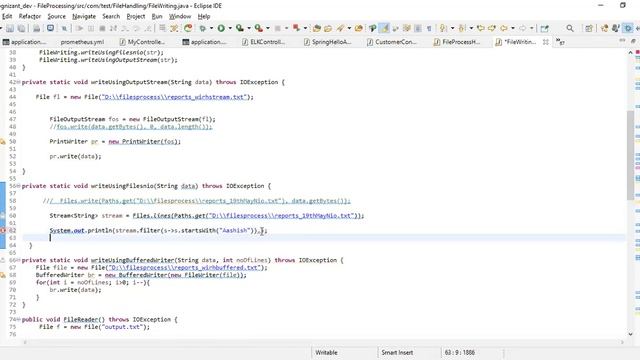The height and width of the screenshot is (360, 640).
Task: Click the Next Annotation icon
Action: click(443, 28)
